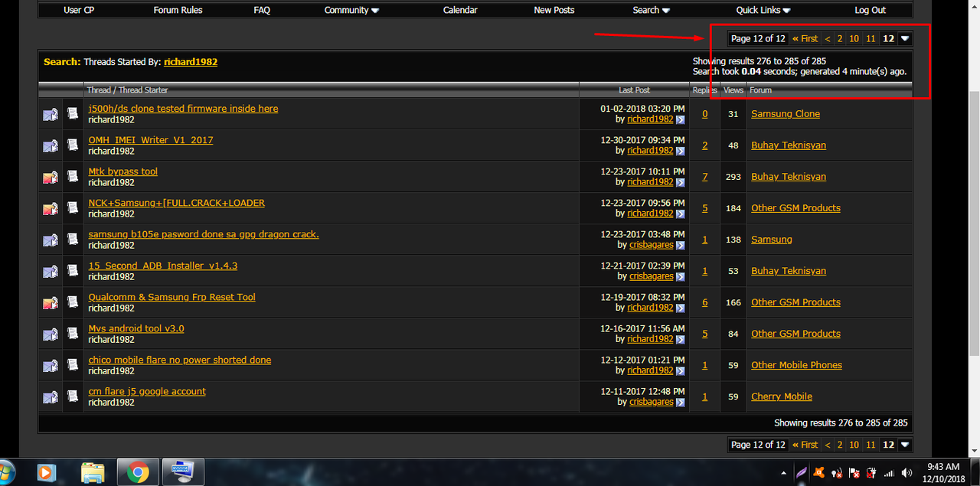Open thread 'Mvs android tool v3.0'
The width and height of the screenshot is (980, 486).
(x=136, y=328)
